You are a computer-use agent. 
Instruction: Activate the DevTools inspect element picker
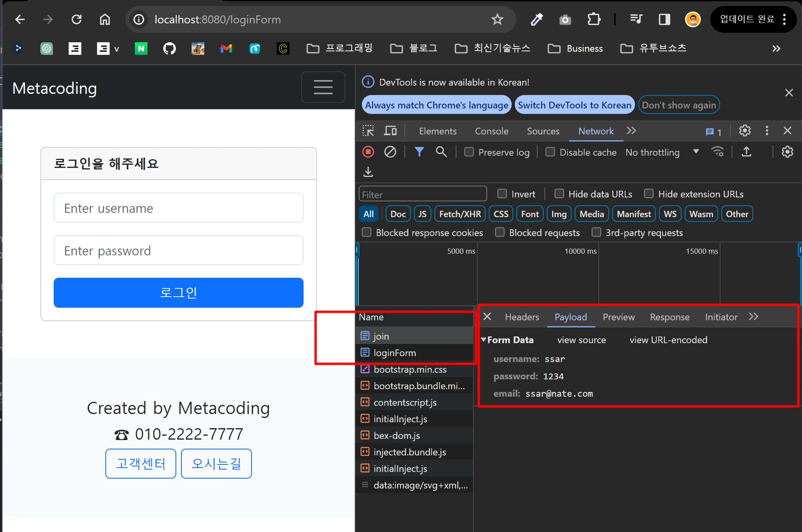point(368,131)
